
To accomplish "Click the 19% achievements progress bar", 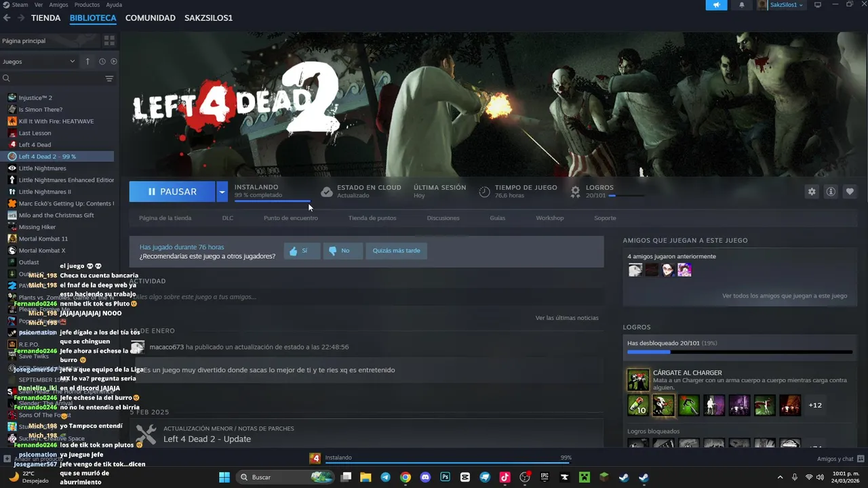I will pos(739,352).
